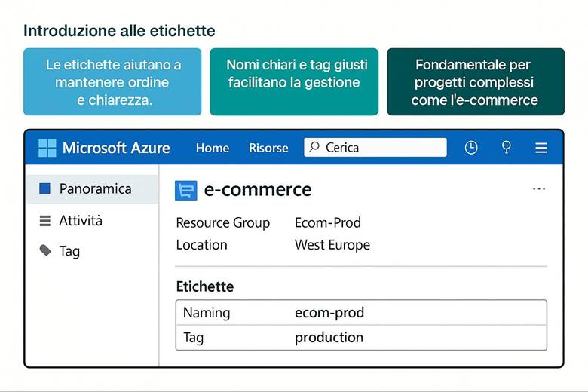
Task: Click the Microsoft Azure windows logo
Action: click(x=47, y=148)
